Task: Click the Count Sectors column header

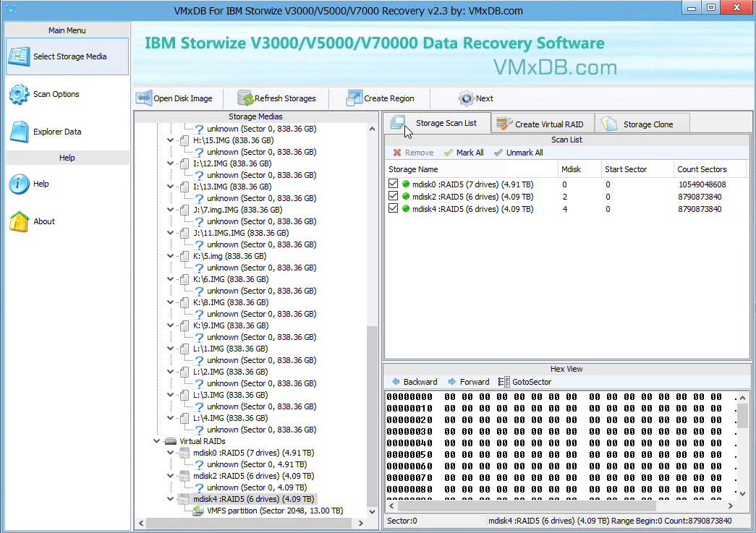Action: 710,170
